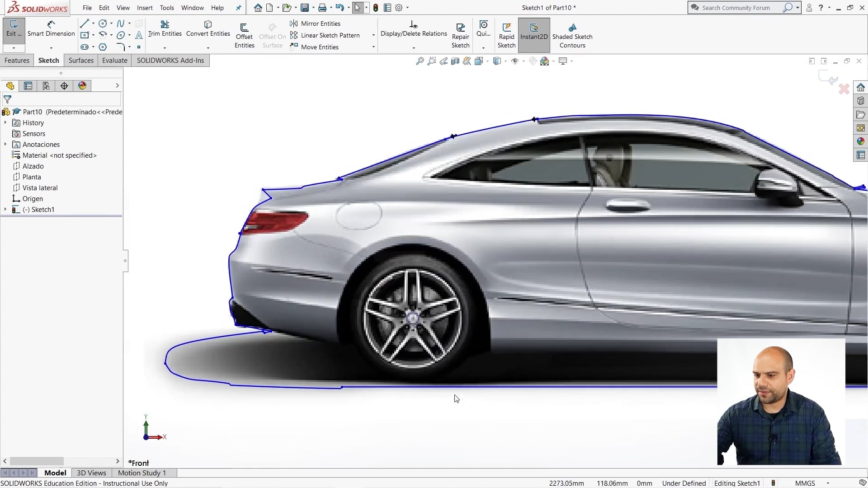
Task: Click the Section View icon
Action: pos(455,61)
